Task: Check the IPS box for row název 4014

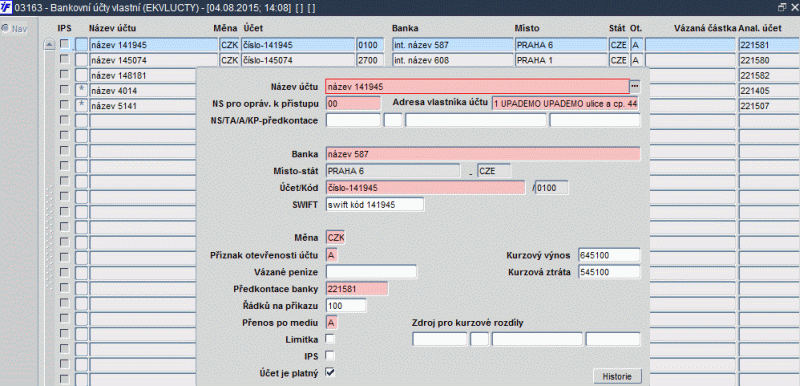Action: pyautogui.click(x=64, y=90)
